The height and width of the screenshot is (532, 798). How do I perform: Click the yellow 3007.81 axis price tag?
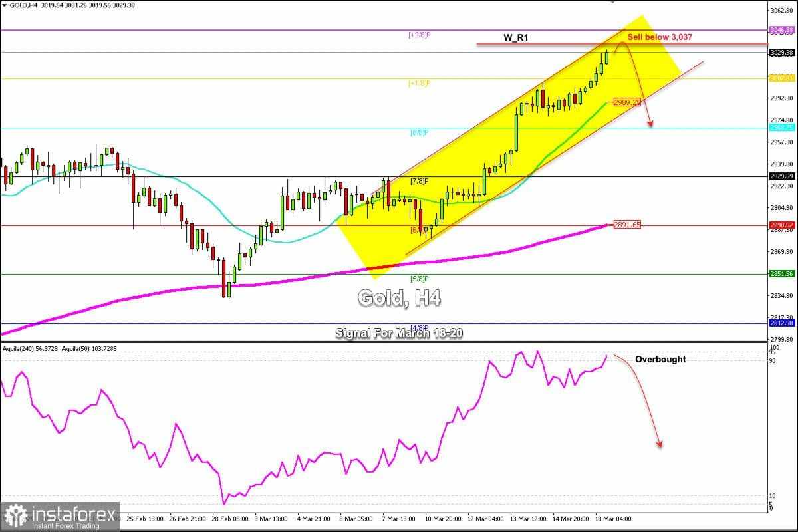[782, 78]
